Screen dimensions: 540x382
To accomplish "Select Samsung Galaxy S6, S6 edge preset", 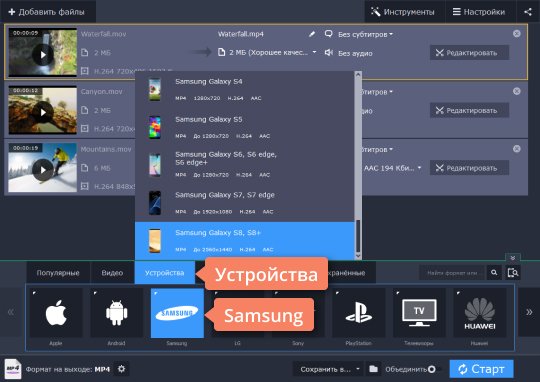I will click(x=245, y=165).
